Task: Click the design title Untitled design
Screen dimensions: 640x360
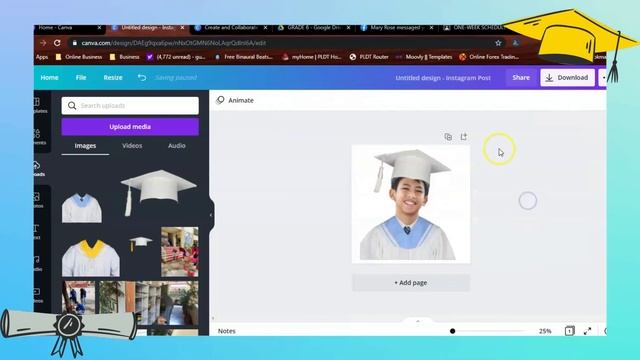Action: click(x=443, y=78)
